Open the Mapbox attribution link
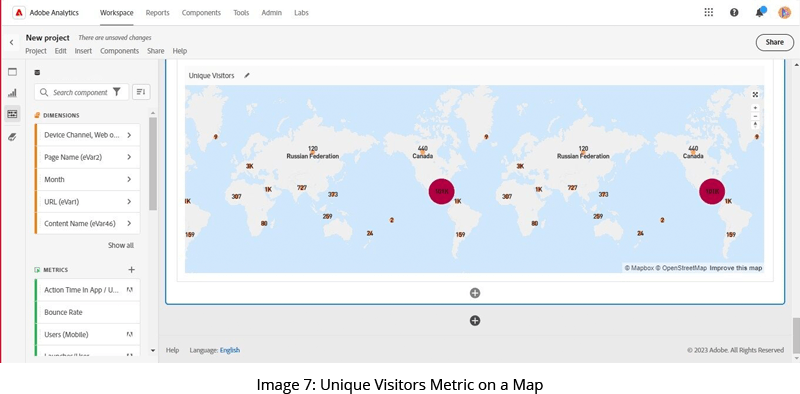Screen dimensions: 800x394 point(639,268)
